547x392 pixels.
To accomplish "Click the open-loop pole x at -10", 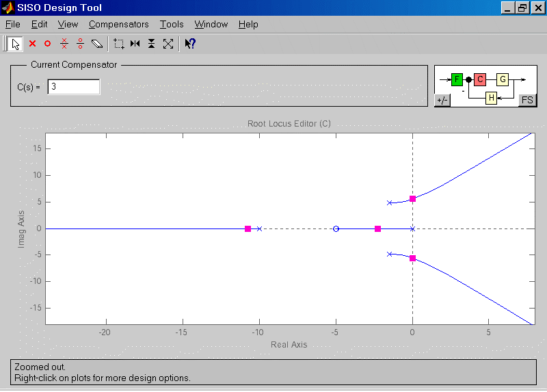I will [259, 228].
